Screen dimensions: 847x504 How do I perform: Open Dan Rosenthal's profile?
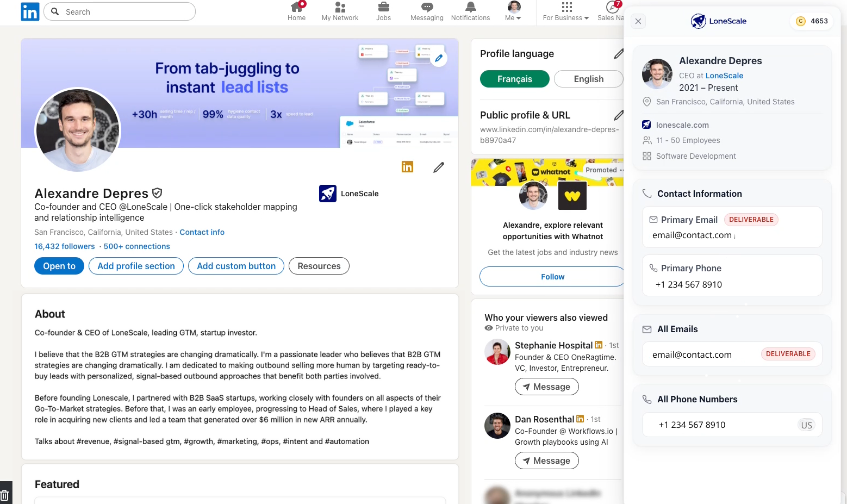[x=544, y=419]
